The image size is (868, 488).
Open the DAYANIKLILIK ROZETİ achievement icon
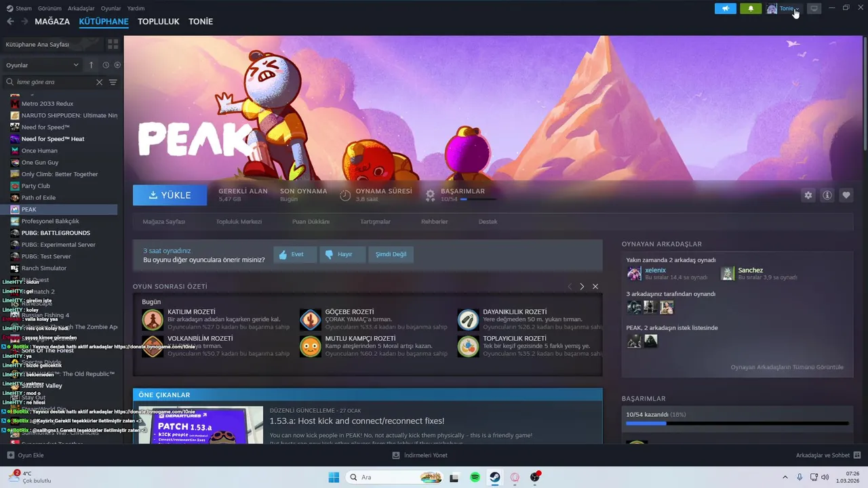[x=468, y=319]
